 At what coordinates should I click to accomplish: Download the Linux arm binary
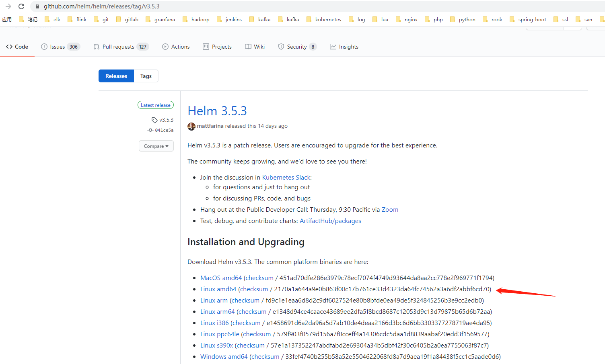click(214, 300)
